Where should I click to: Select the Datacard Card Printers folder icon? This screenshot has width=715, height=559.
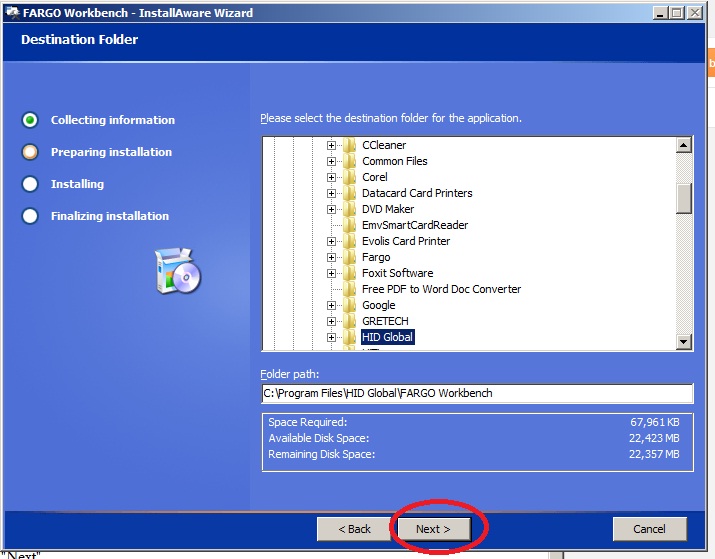coord(349,193)
